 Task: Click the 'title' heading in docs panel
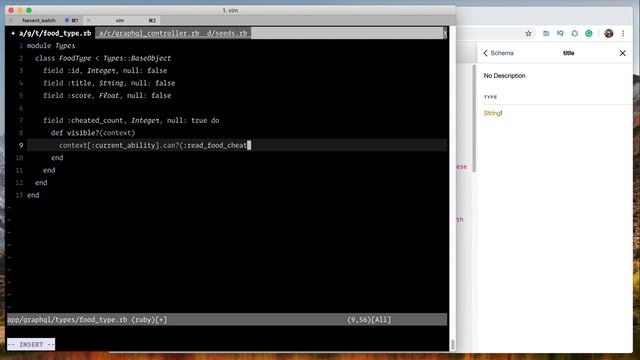[568, 53]
